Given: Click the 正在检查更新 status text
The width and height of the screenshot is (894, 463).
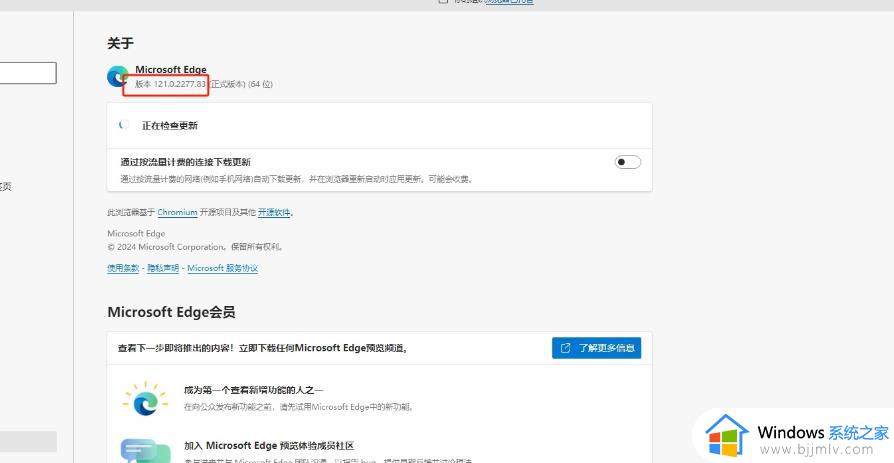Looking at the screenshot, I should pyautogui.click(x=170, y=126).
